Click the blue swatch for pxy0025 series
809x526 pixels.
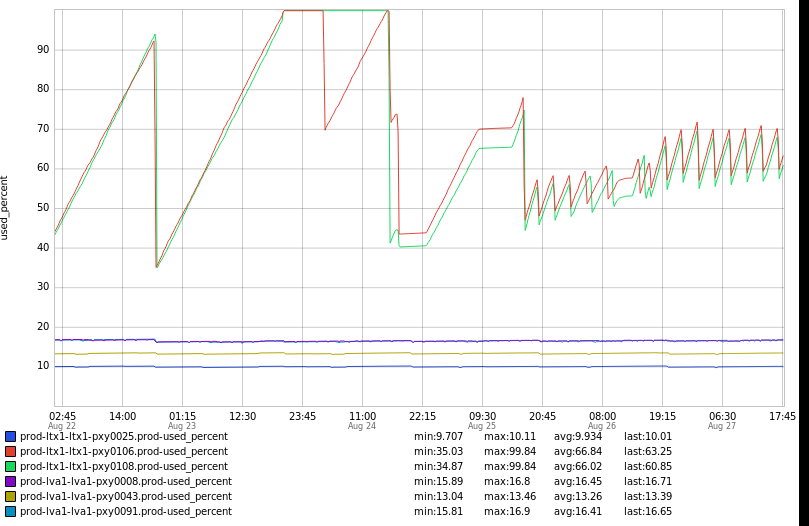(x=10, y=436)
